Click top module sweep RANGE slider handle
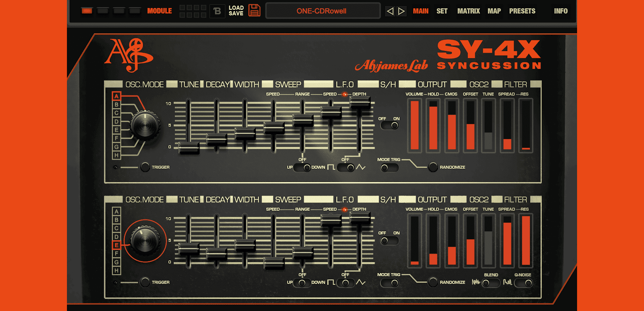The height and width of the screenshot is (311, 644). (303, 120)
